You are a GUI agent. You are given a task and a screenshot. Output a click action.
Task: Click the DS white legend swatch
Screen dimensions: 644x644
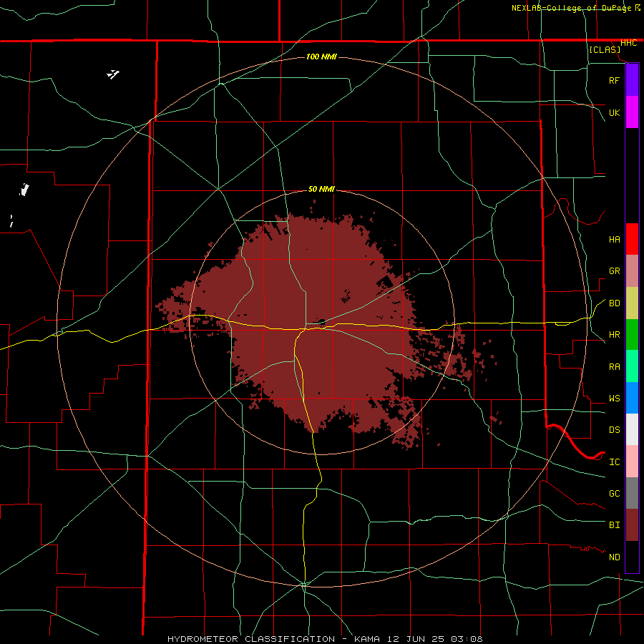632,429
